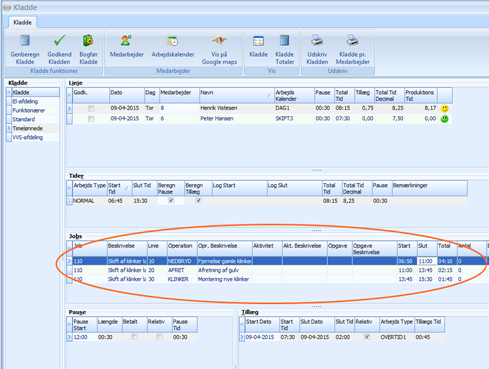
Task: Click the Bogfør Kladde icon
Action: 88,41
